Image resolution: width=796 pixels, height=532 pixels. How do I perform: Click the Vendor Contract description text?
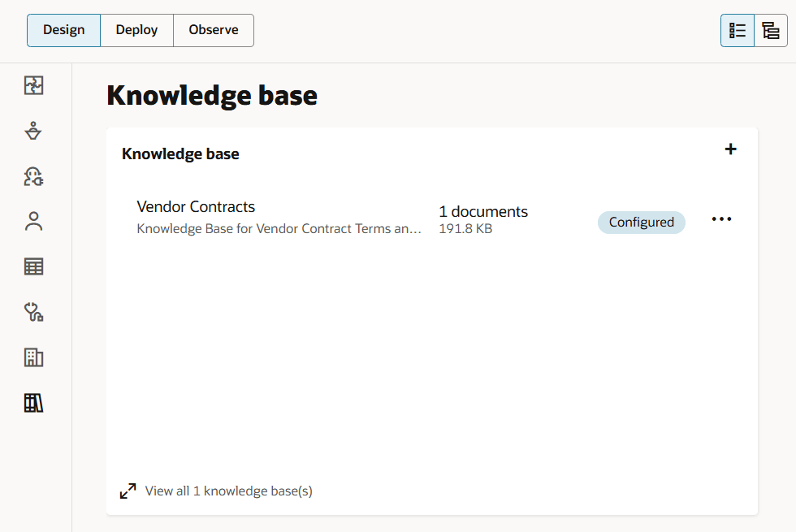pos(279,229)
